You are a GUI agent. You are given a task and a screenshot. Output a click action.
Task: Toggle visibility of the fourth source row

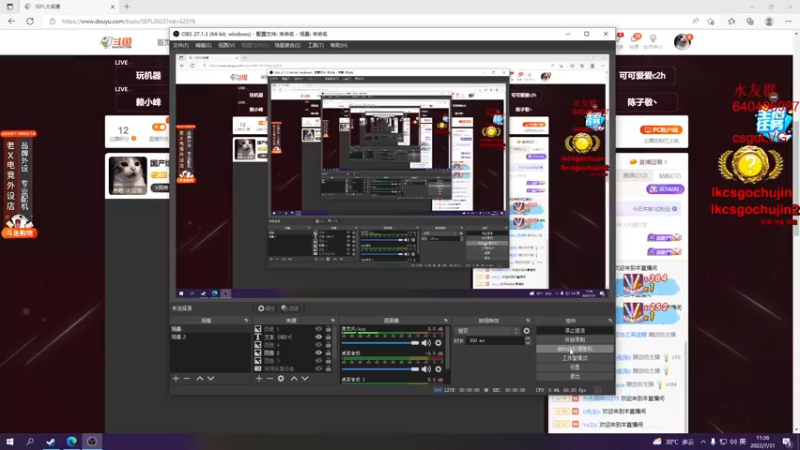click(x=319, y=353)
